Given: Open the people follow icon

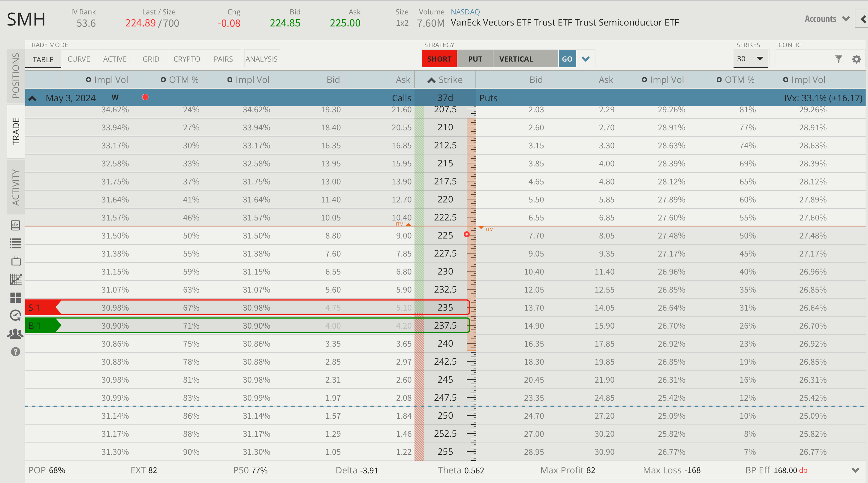Looking at the screenshot, I should click(16, 334).
